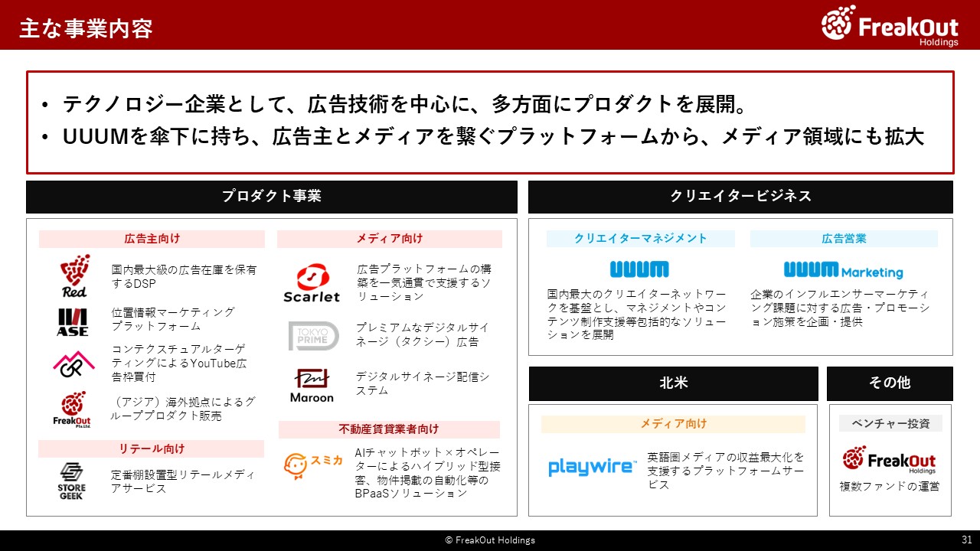The height and width of the screenshot is (551, 980).
Task: Click the ASE logo
Action: (73, 322)
